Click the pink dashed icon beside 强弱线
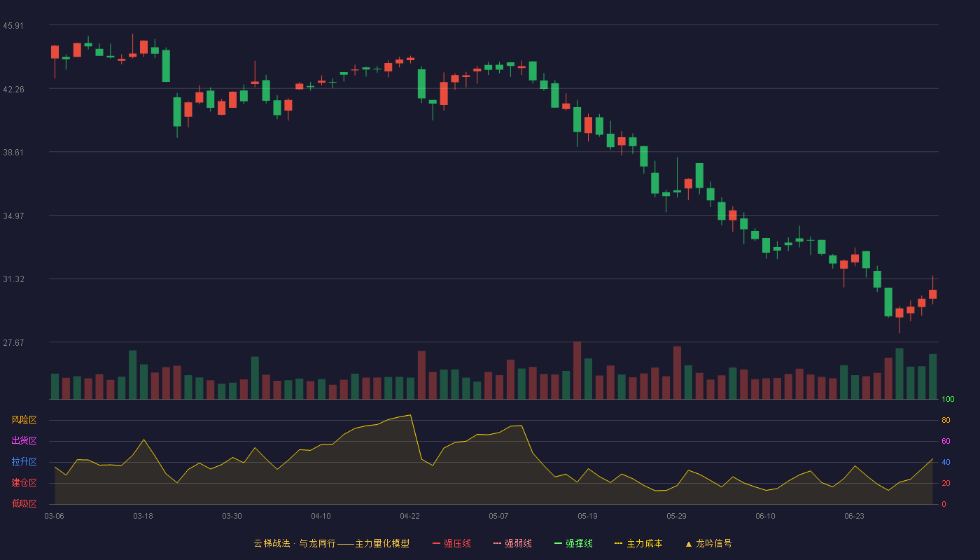 click(498, 543)
